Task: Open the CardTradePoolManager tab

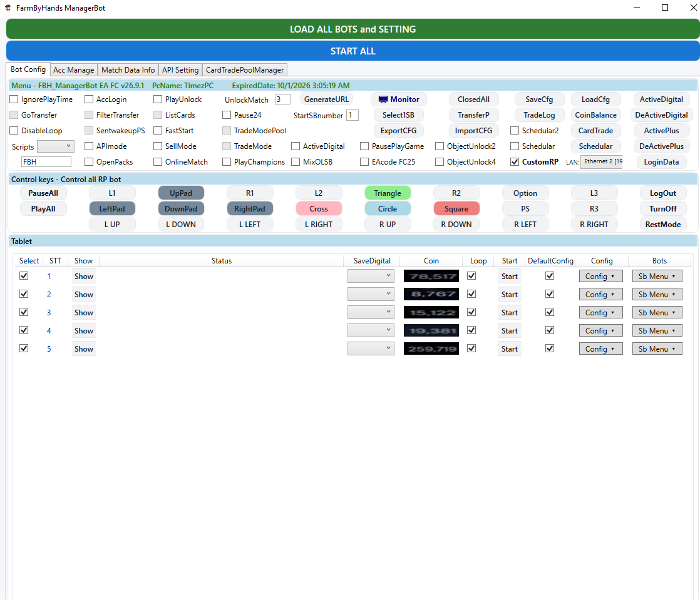Action: coord(245,70)
